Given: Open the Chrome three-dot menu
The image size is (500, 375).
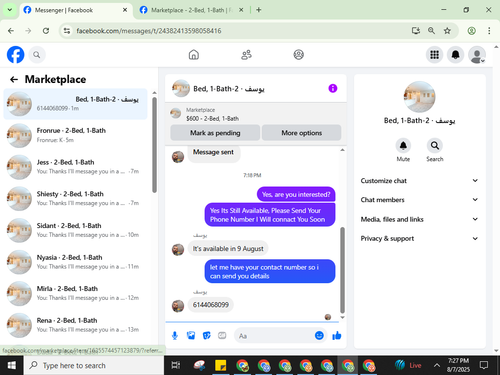Looking at the screenshot, I should [489, 31].
